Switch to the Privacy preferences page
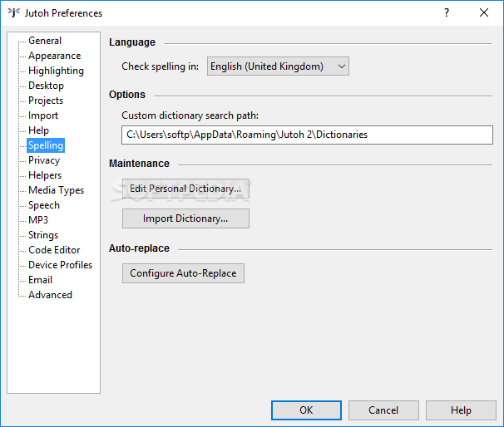Viewport: 504px width, 427px height. point(44,160)
